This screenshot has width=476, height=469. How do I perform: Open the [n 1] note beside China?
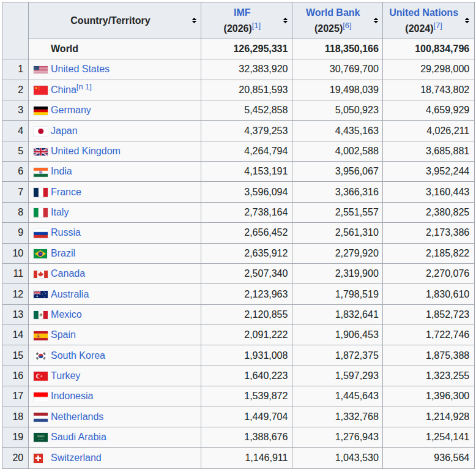point(84,88)
